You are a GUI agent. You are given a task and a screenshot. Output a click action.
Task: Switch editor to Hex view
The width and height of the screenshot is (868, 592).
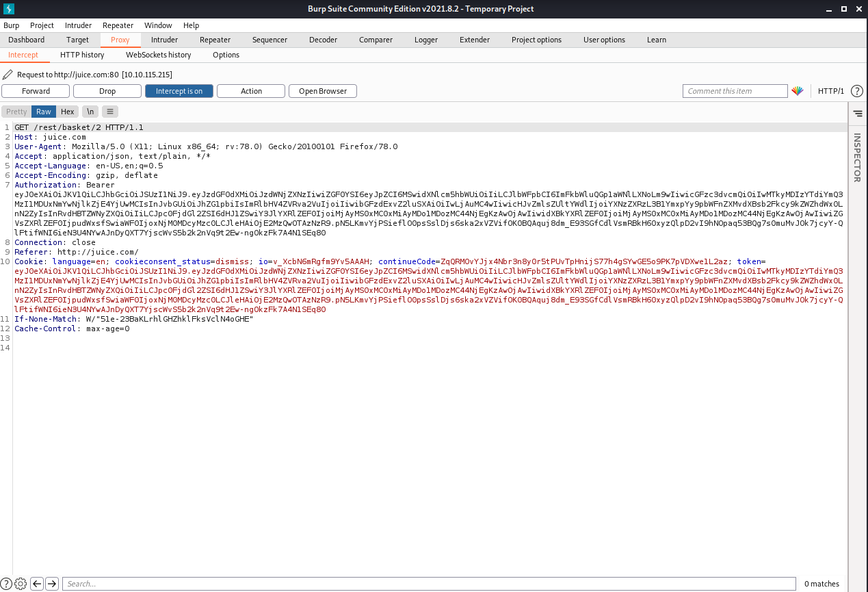(x=67, y=112)
